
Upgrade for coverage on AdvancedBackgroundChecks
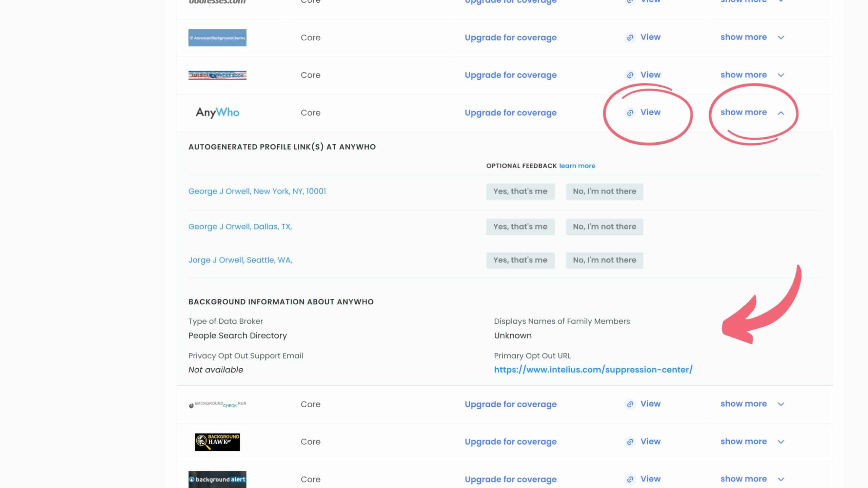point(511,38)
